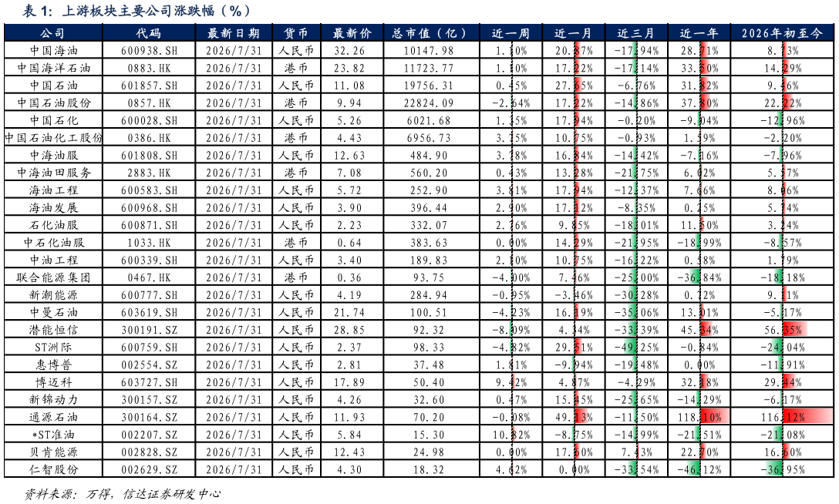Click the 近一周 column header
Screen dimensions: 839x504
point(511,33)
